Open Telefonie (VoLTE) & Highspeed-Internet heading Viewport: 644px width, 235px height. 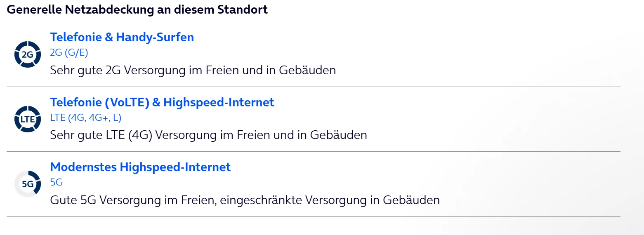click(162, 102)
